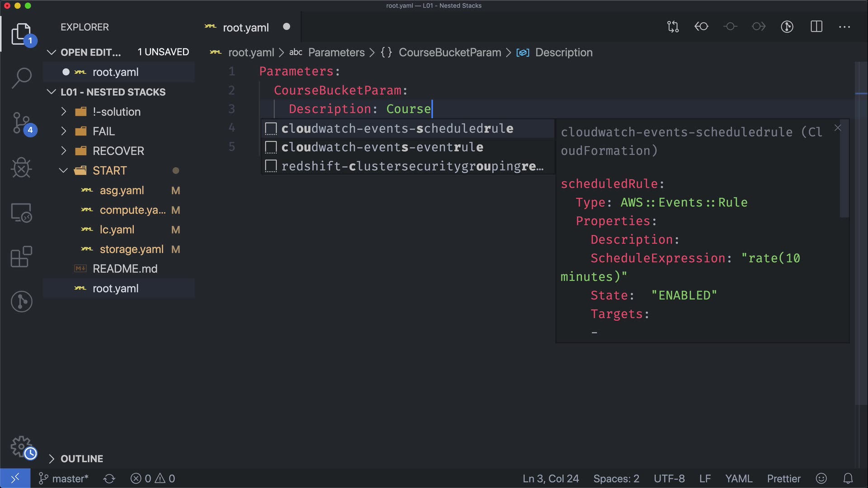Click the Split Editor Right icon
The image size is (868, 488).
(816, 27)
